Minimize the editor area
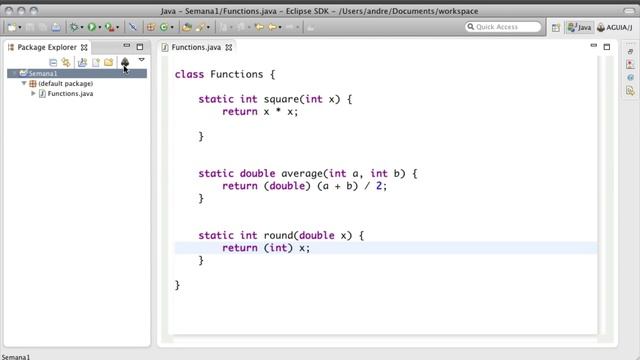 click(593, 46)
